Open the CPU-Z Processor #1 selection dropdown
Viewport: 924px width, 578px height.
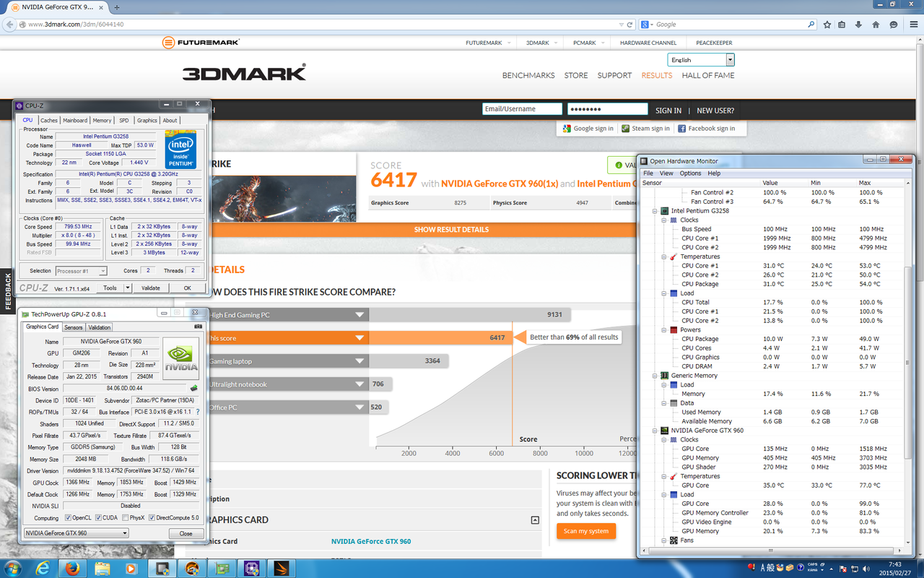coord(82,271)
